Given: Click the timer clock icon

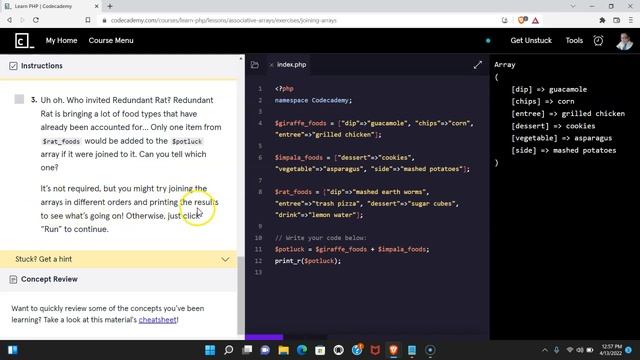Looking at the screenshot, I should (598, 40).
